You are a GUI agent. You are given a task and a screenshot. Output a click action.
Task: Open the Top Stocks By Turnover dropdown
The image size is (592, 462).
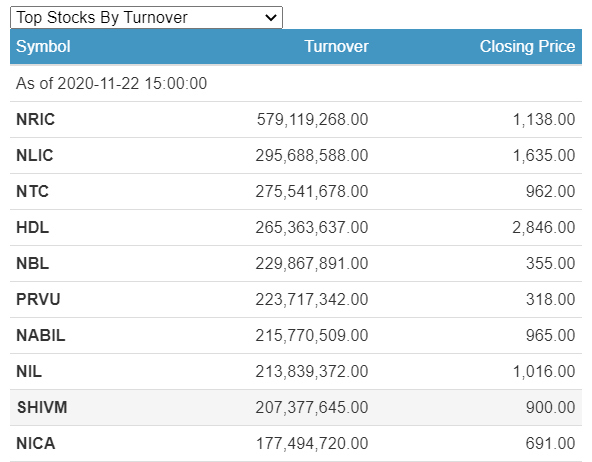click(146, 17)
